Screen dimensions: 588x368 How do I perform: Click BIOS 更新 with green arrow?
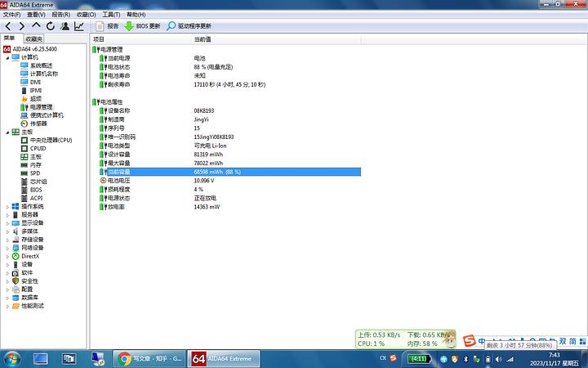click(142, 26)
